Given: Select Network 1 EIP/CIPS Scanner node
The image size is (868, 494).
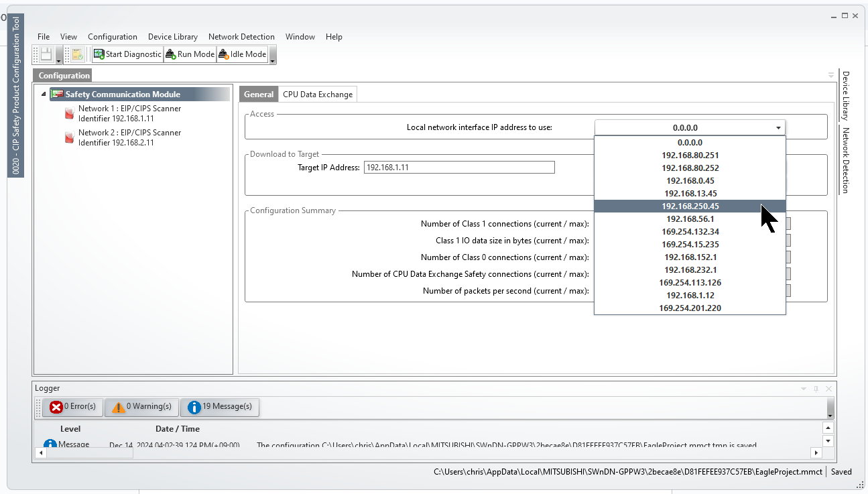Looking at the screenshot, I should (x=129, y=113).
